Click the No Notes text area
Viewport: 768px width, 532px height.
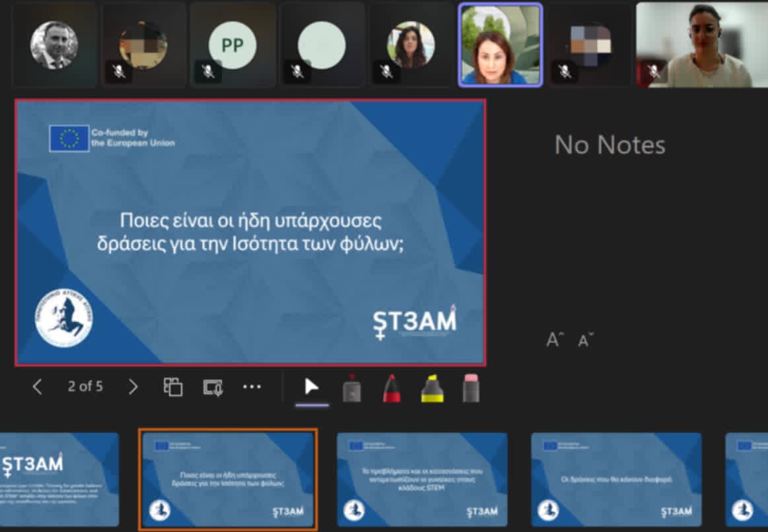point(610,145)
